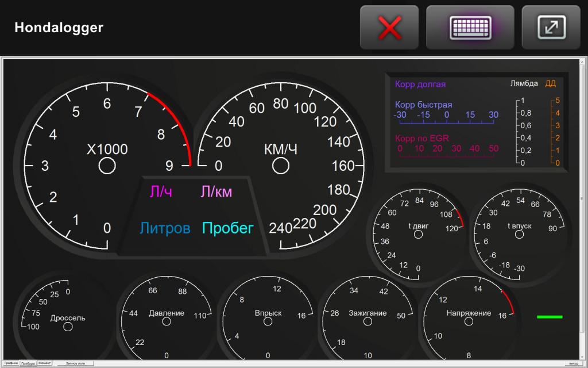Click the red X close button
Viewport: 588px width, 368px height.
tap(390, 27)
